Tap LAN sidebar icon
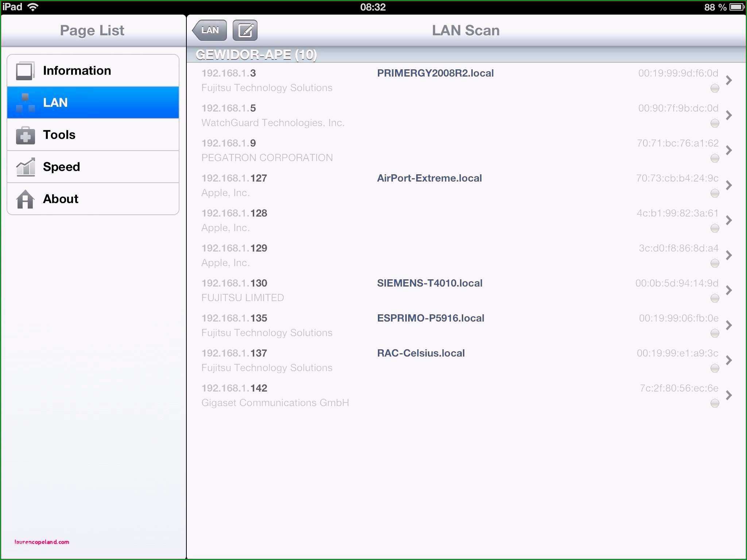Image resolution: width=747 pixels, height=560 pixels. tap(25, 102)
